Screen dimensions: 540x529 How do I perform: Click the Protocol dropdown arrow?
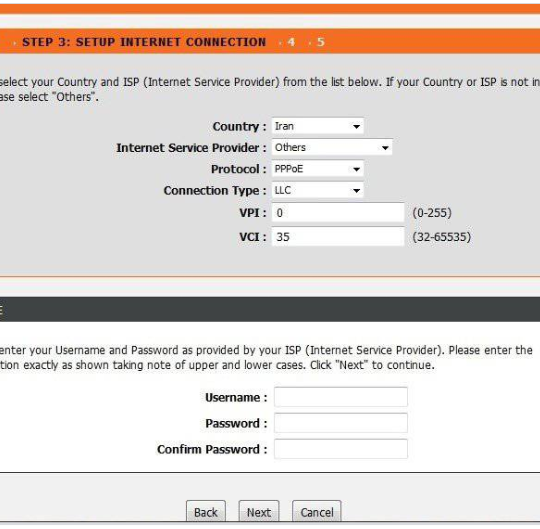pos(356,169)
